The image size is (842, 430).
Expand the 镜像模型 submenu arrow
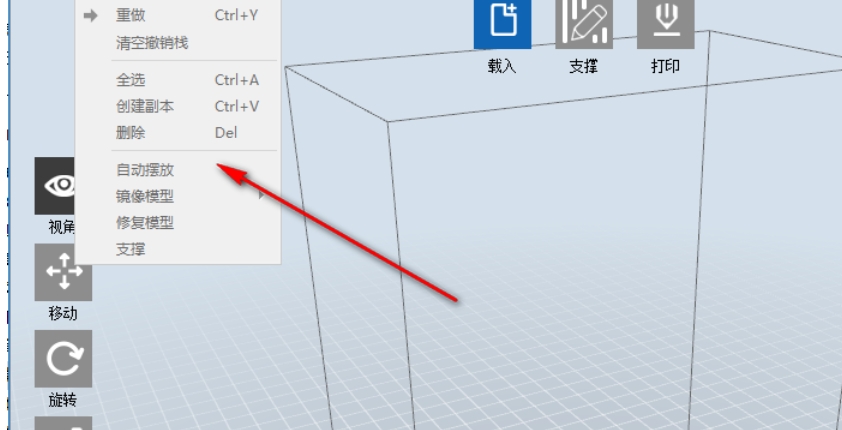(x=262, y=195)
